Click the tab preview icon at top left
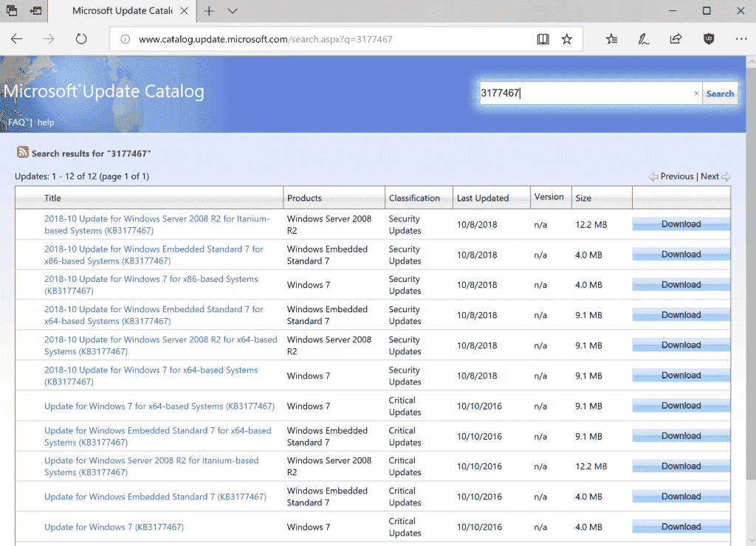 coord(10,11)
